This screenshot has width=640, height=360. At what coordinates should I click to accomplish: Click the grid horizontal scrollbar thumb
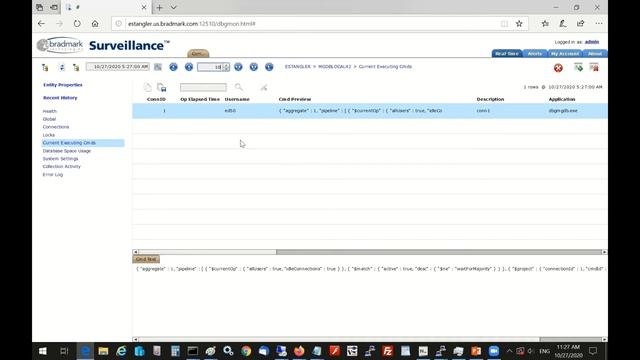(439, 252)
